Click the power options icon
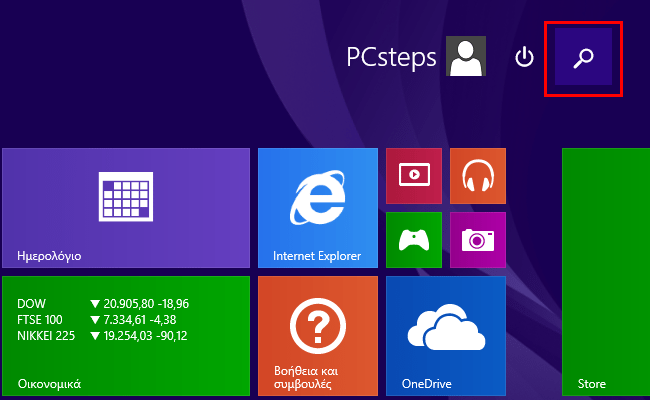This screenshot has height=400, width=651. pos(525,58)
